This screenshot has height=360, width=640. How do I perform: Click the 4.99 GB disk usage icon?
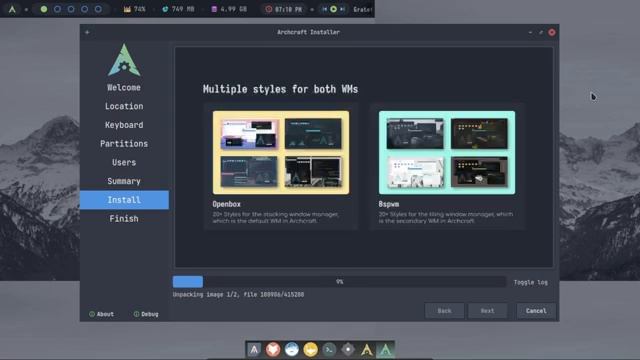(x=214, y=9)
